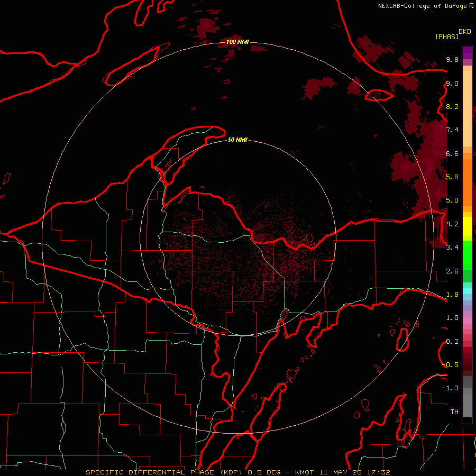Viewport: 476px width, 476px height.
Task: Click the -1.3 scale value
Action: point(450,388)
